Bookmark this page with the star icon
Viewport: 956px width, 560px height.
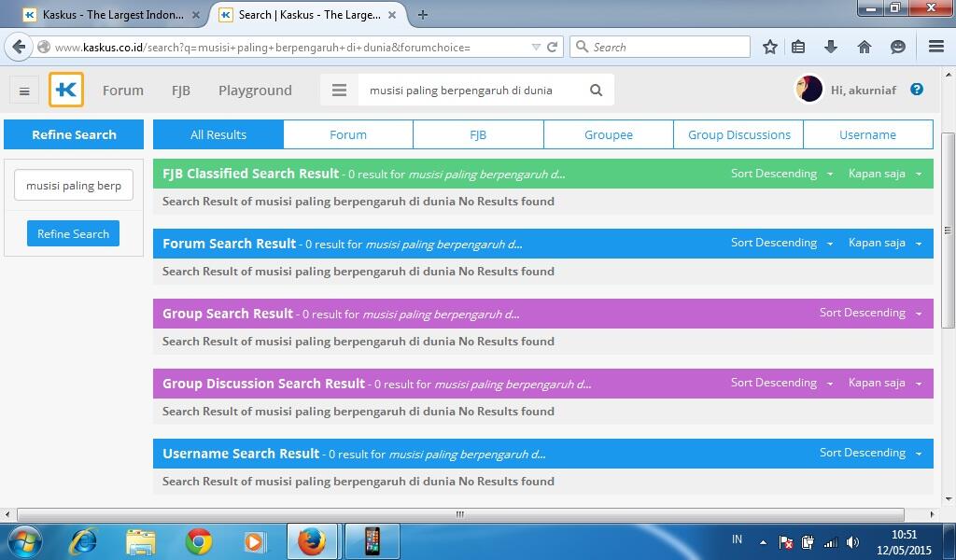(770, 47)
